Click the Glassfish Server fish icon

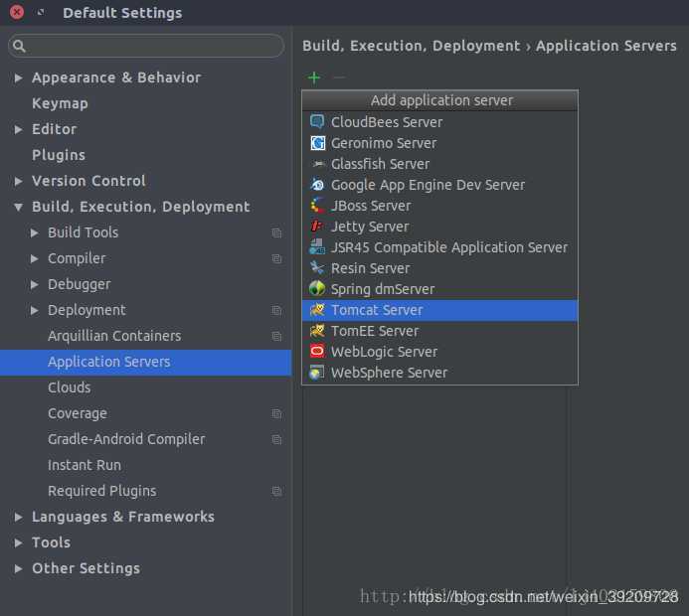tap(317, 164)
